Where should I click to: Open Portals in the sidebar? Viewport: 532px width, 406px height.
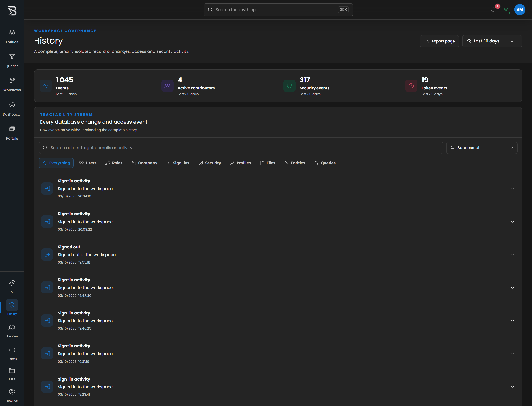(12, 133)
